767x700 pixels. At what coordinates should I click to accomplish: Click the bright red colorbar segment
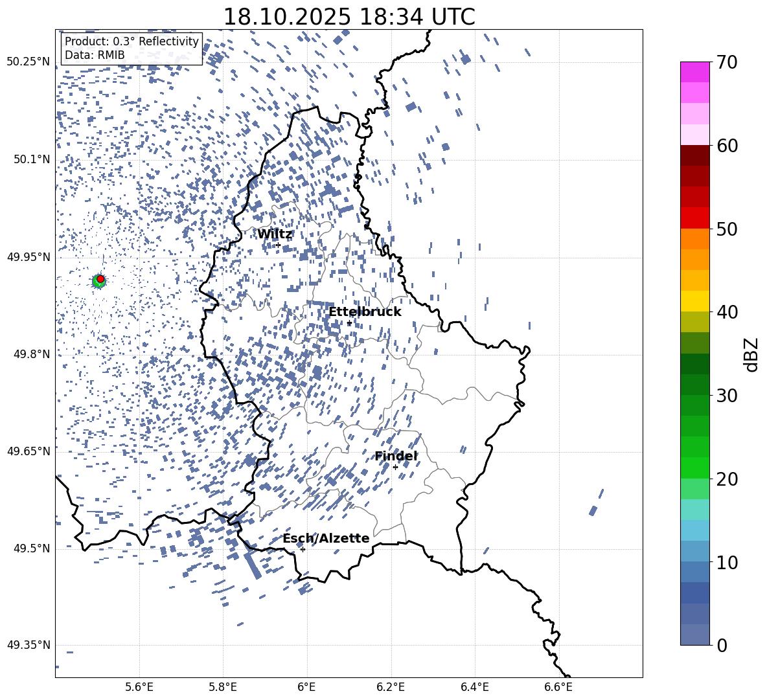click(695, 218)
